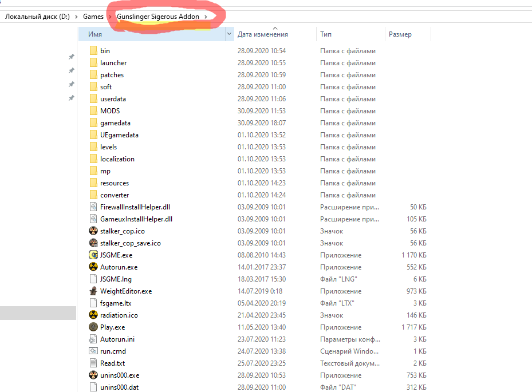Select the fsgame.ltx file name
This screenshot has width=532, height=392.
point(116,303)
